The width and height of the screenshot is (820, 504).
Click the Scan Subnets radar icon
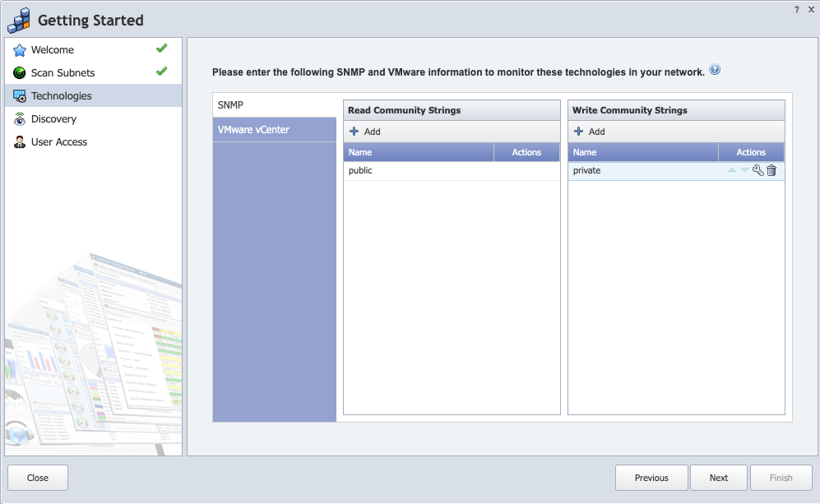[20, 72]
